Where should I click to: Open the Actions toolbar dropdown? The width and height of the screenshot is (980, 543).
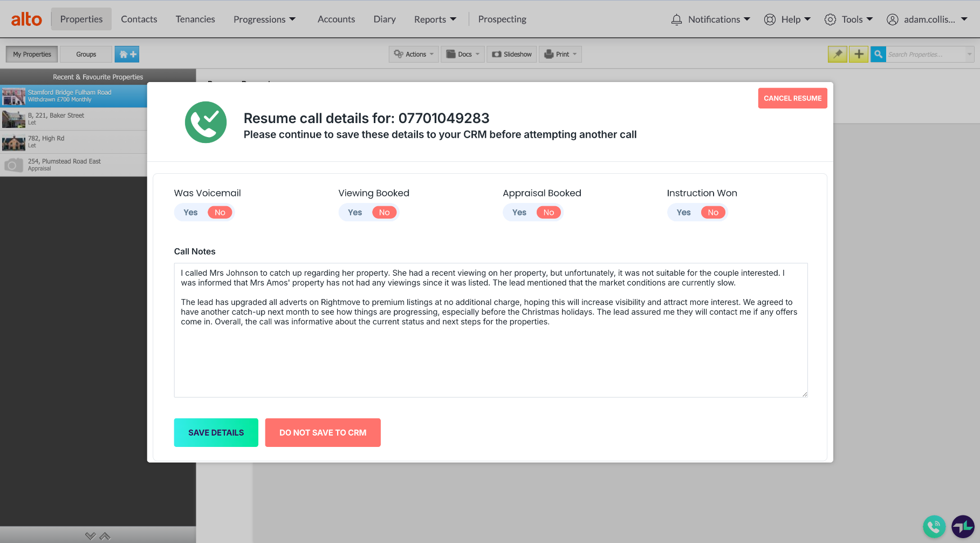coord(414,54)
